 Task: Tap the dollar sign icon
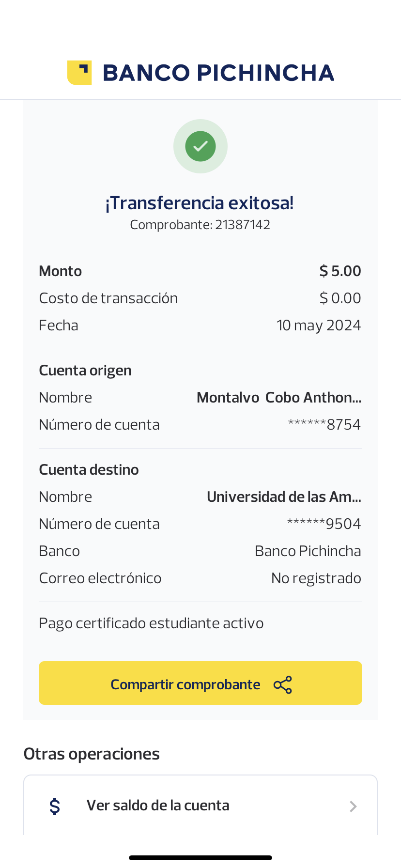click(x=55, y=806)
